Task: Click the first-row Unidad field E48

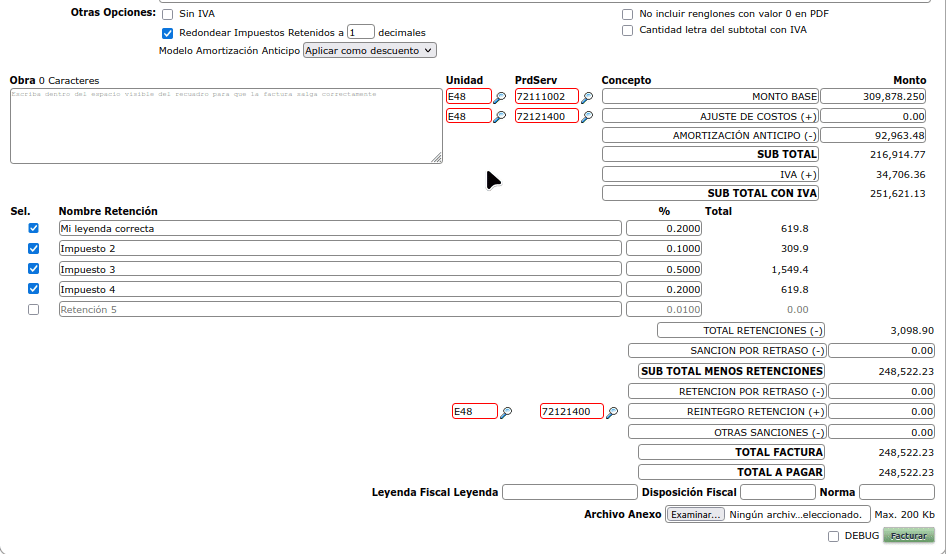Action: click(x=469, y=97)
